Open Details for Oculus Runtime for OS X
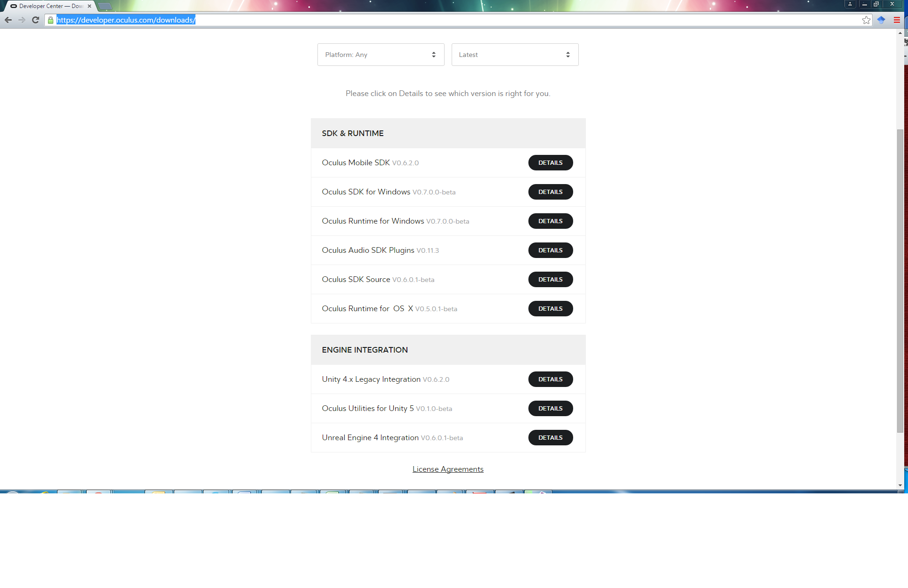 click(550, 308)
